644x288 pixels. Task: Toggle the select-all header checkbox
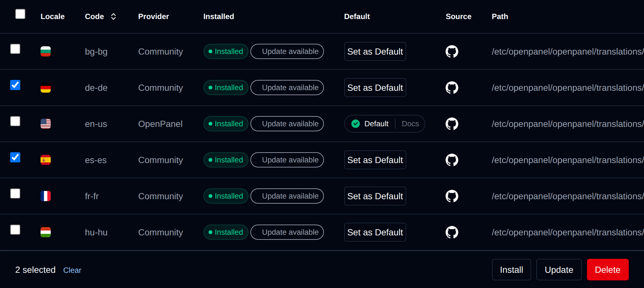(20, 14)
